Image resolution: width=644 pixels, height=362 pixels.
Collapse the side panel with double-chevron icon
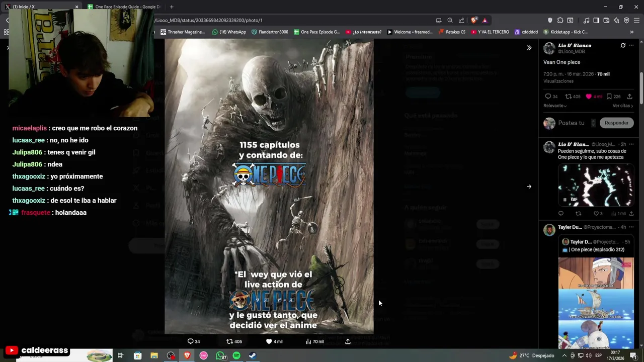[529, 48]
